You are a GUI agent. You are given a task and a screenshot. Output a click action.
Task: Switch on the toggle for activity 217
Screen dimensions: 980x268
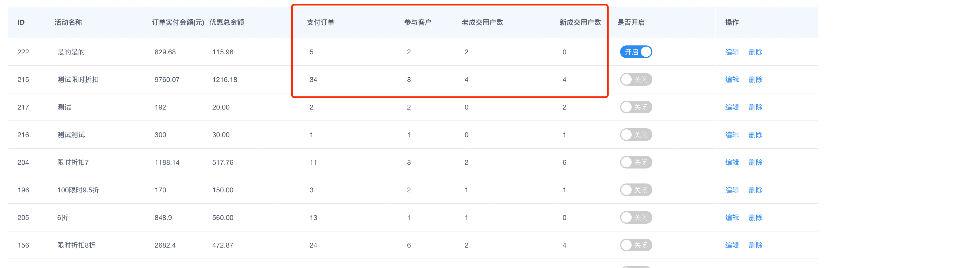tap(636, 107)
